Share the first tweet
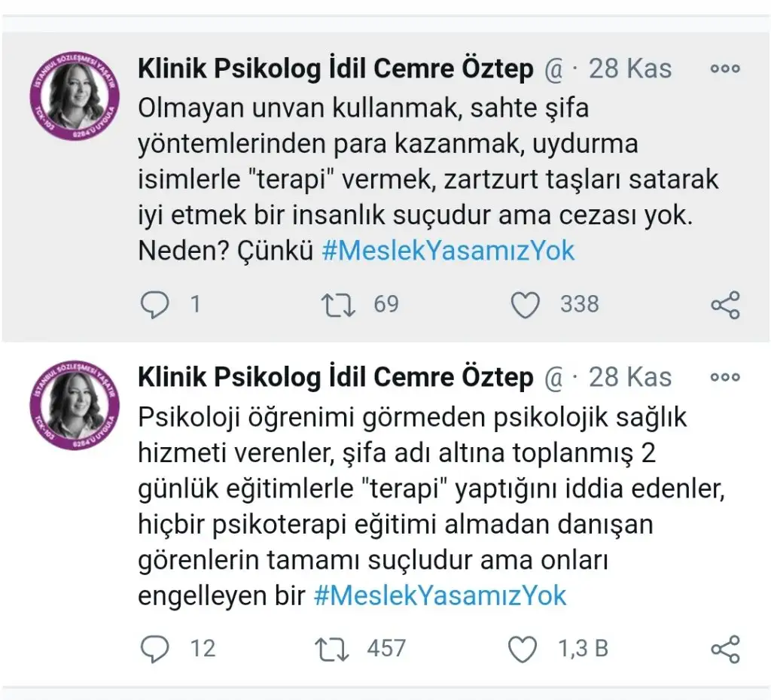The image size is (771, 700). point(725,305)
